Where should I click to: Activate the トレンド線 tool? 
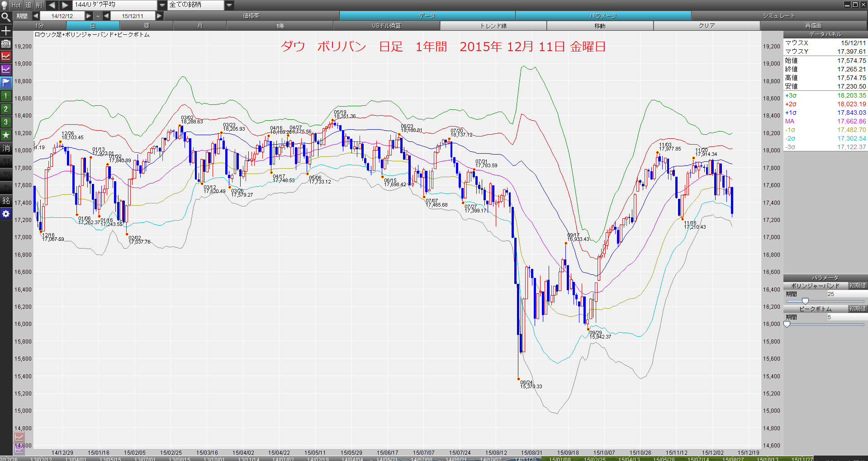[493, 26]
